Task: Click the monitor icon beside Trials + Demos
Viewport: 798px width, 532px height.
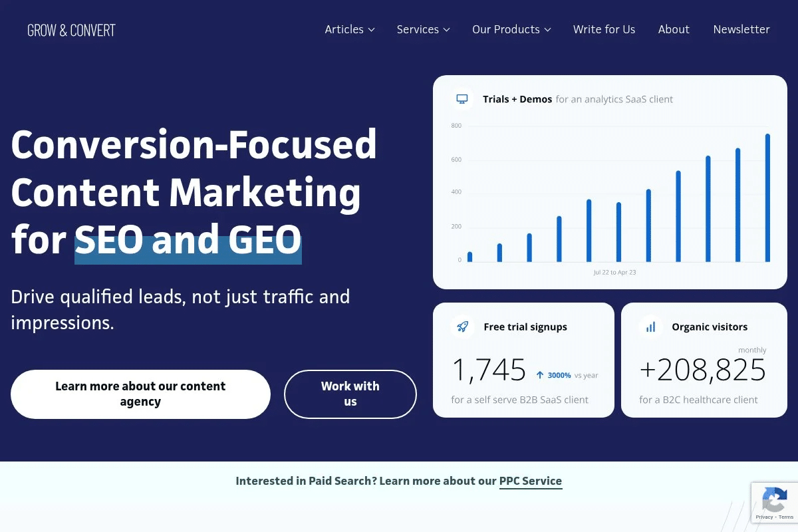Action: tap(462, 99)
